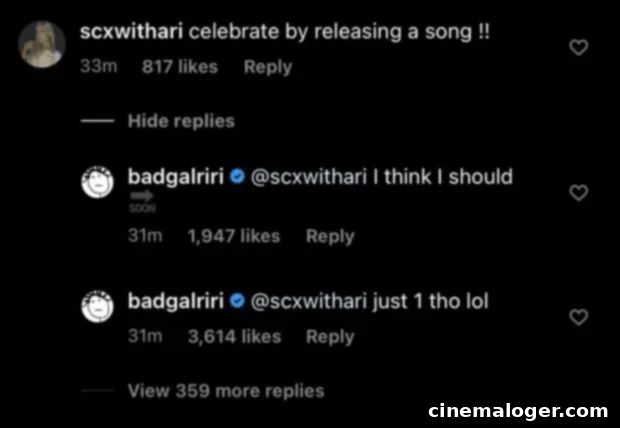Like the "I think I should" reply
The image size is (620, 428).
click(578, 193)
